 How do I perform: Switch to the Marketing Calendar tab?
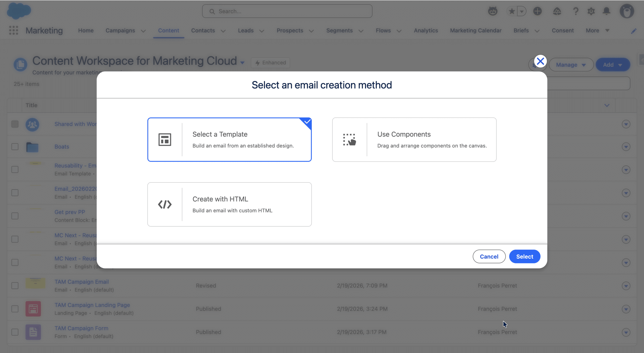coord(475,30)
